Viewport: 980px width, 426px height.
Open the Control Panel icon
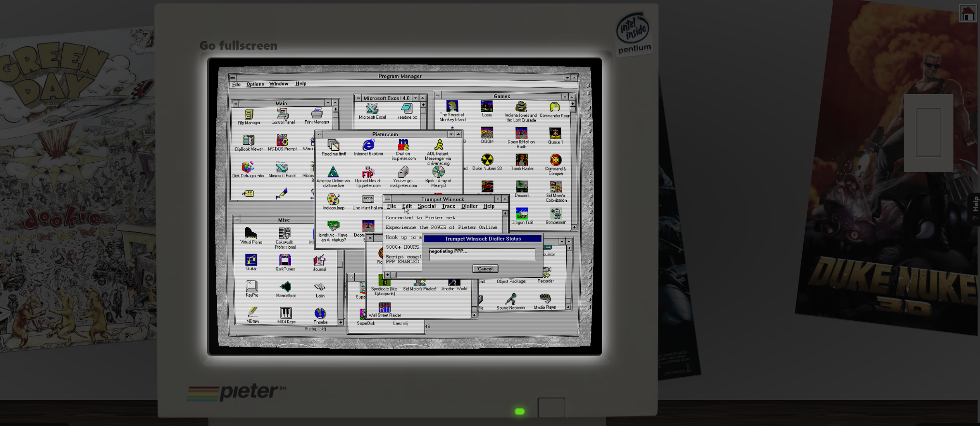(x=283, y=114)
